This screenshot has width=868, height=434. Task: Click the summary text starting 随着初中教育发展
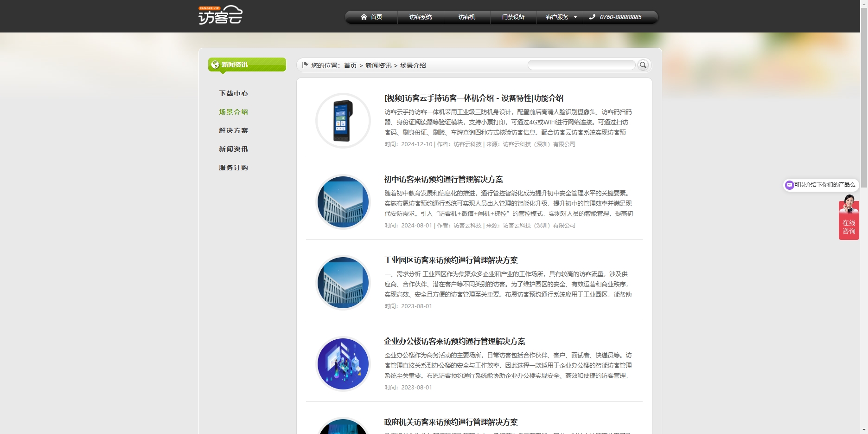coord(509,203)
